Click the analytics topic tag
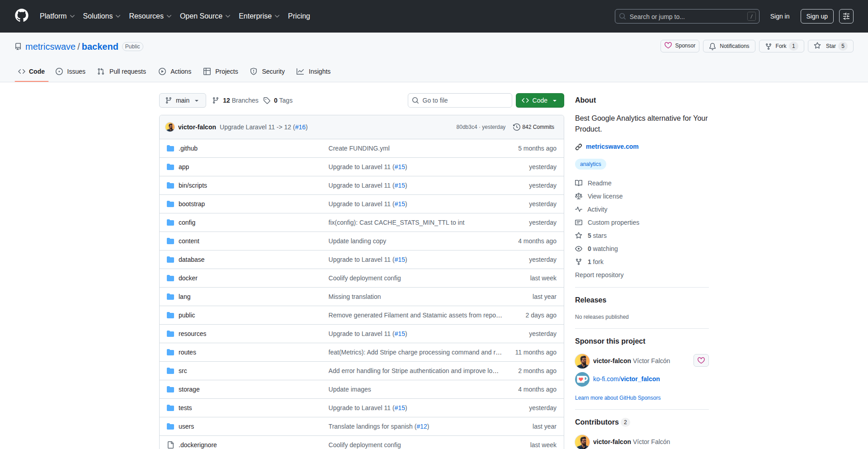This screenshot has height=449, width=868. coord(590,164)
